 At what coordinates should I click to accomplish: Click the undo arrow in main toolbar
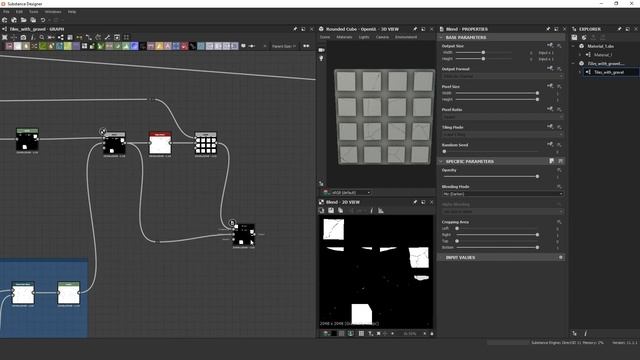point(43,20)
